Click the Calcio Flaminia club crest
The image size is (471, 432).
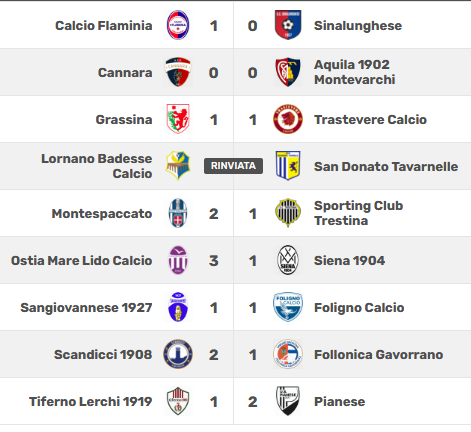[x=178, y=25]
